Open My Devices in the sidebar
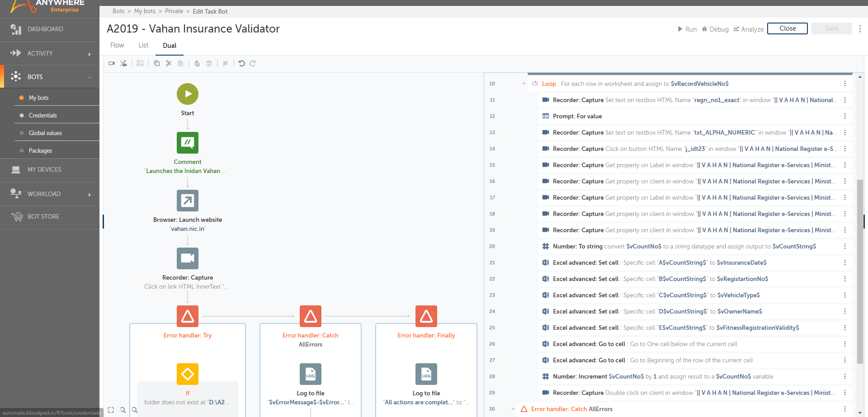 pyautogui.click(x=50, y=170)
